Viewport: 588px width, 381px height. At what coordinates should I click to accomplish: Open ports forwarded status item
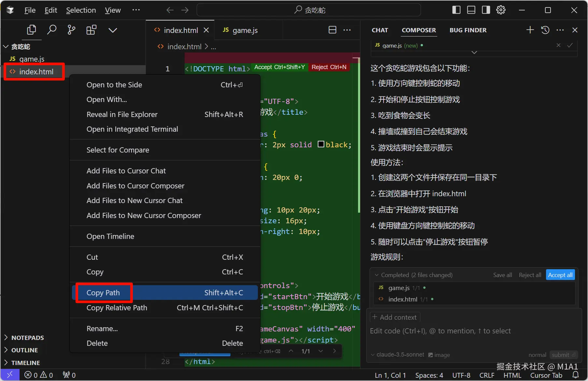tap(69, 375)
